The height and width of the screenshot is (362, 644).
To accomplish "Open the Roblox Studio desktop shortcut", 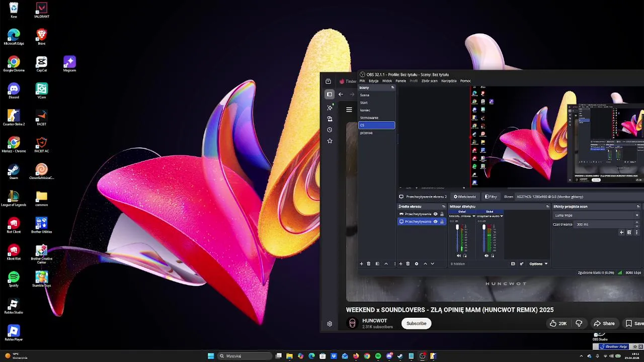I will click(14, 306).
